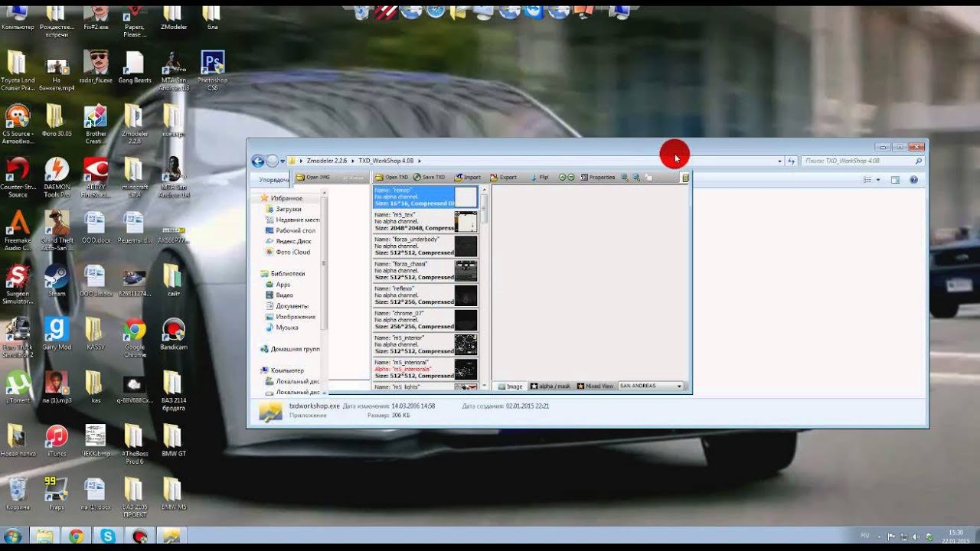Open Explorer view options dropdown
The width and height of the screenshot is (980, 551).
pyautogui.click(x=878, y=180)
